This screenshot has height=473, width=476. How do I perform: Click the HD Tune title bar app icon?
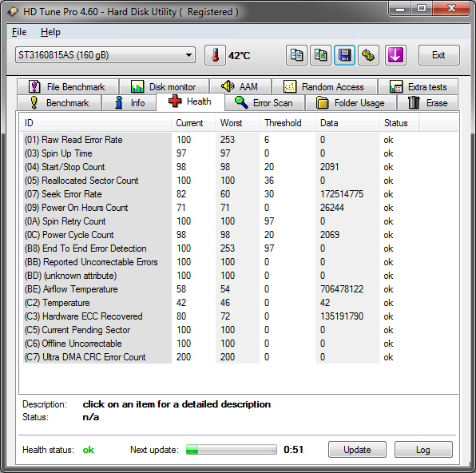pyautogui.click(x=14, y=12)
